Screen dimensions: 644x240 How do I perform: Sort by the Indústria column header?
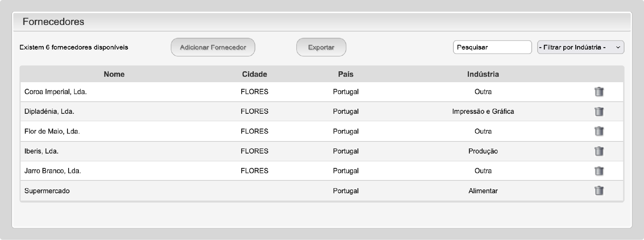(x=483, y=74)
